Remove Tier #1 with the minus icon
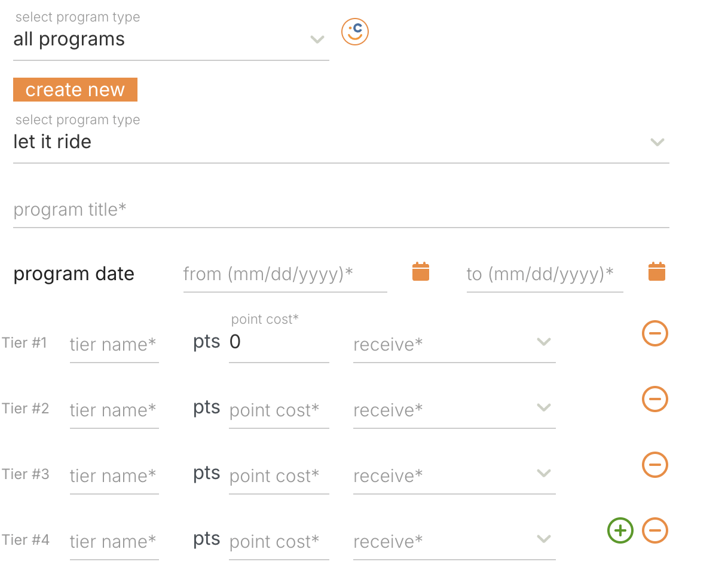The width and height of the screenshot is (728, 583). [x=654, y=333]
